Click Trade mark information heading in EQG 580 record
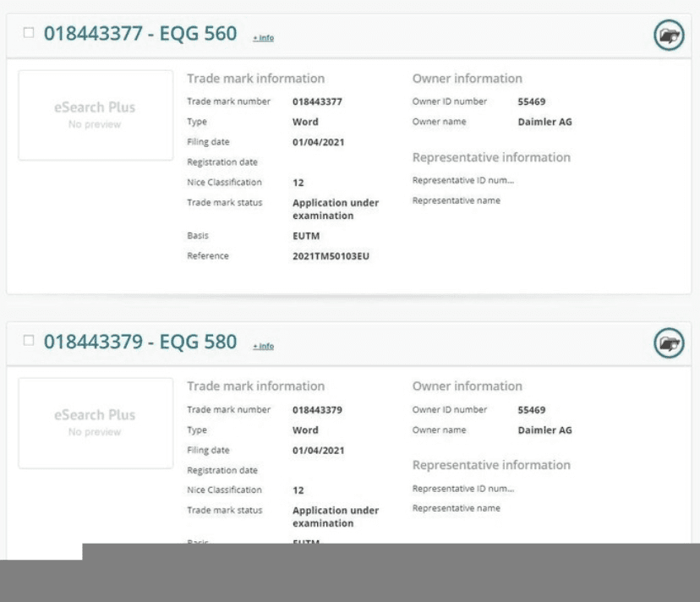This screenshot has height=602, width=700. pos(255,386)
